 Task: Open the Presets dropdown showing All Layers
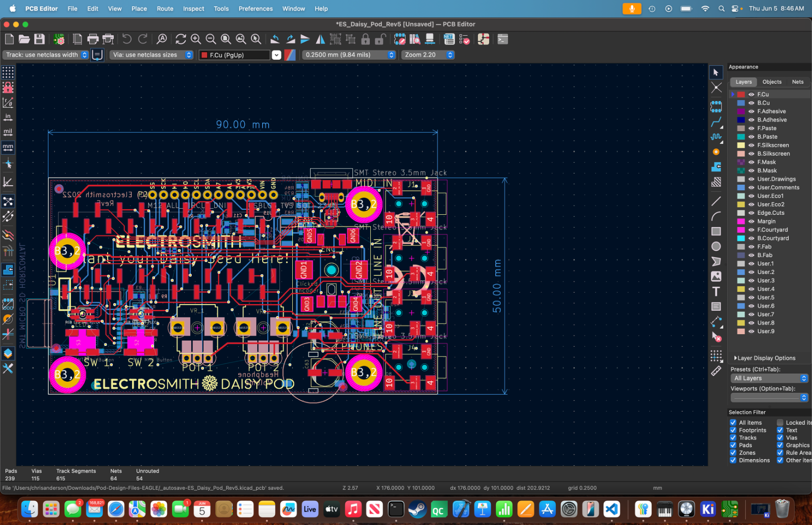coord(769,378)
